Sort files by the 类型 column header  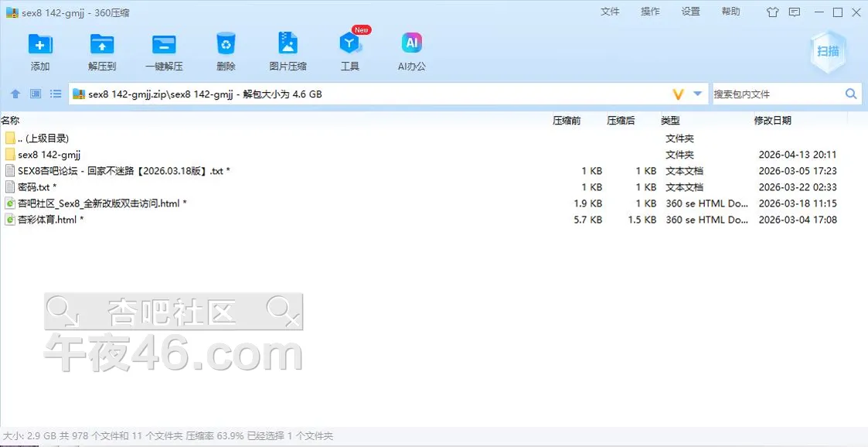point(670,121)
